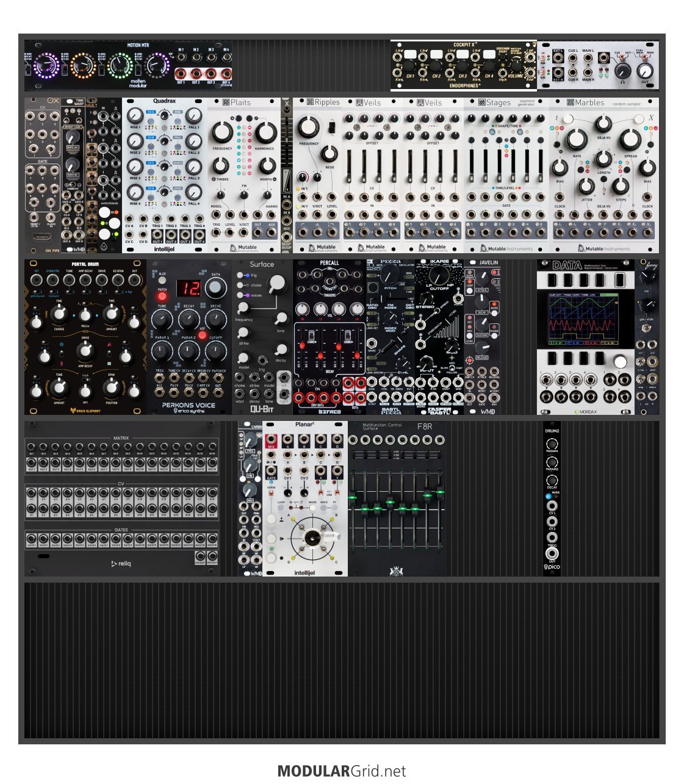Screen dimensions: 684x784
Task: Click the blue Mode button on DRUM2
Action: 549,496
